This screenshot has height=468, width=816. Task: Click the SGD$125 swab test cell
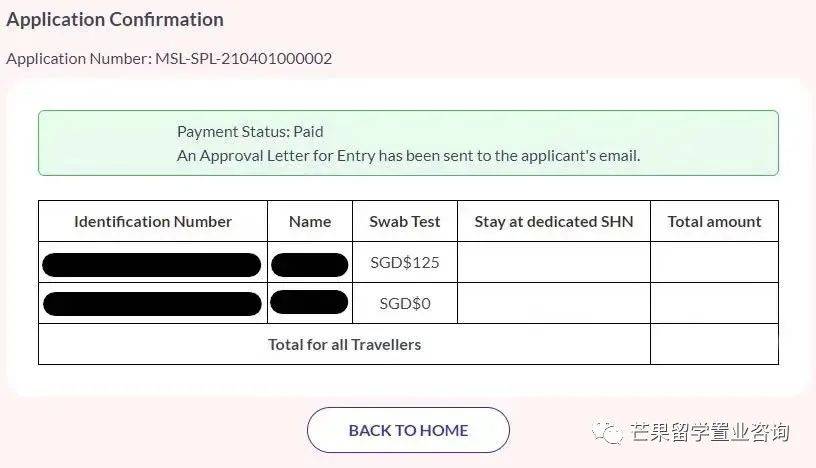coord(405,263)
